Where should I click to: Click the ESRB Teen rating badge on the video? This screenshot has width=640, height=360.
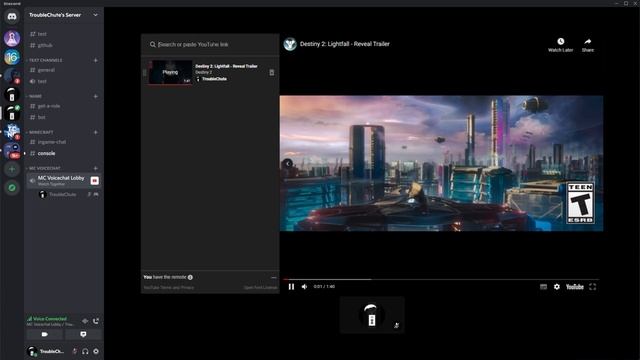click(x=580, y=203)
